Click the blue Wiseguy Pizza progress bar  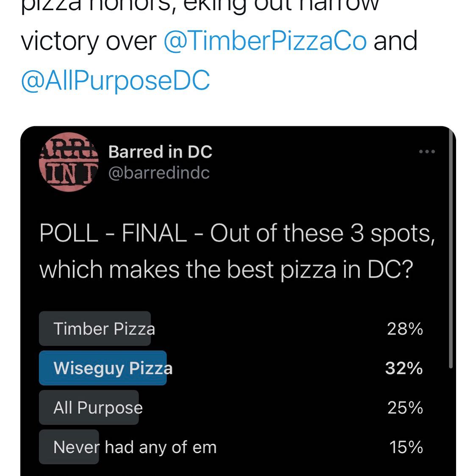tap(102, 368)
